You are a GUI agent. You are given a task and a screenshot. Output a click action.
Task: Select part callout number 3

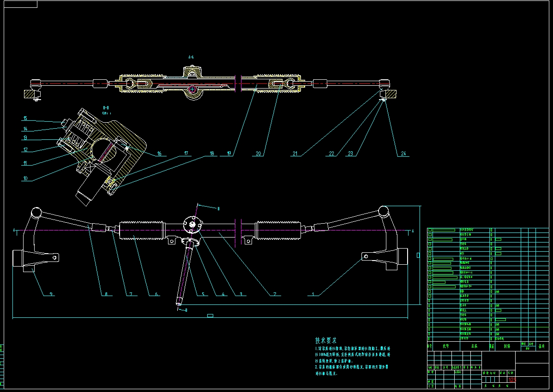(240, 294)
